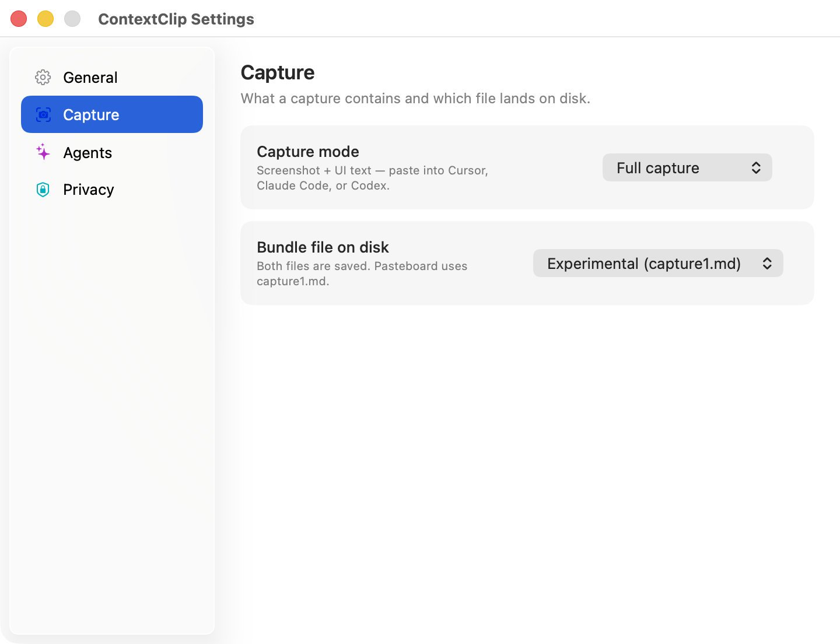840x644 pixels.
Task: Click the Capture page heading
Action: coord(278,72)
